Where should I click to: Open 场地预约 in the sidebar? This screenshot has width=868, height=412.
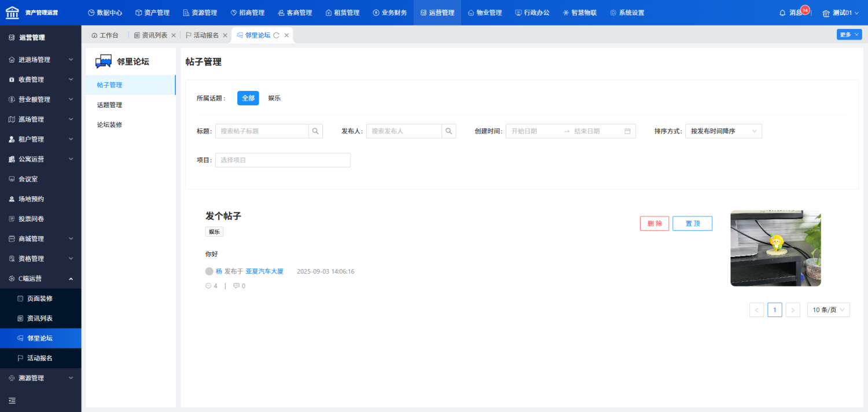(x=41, y=199)
